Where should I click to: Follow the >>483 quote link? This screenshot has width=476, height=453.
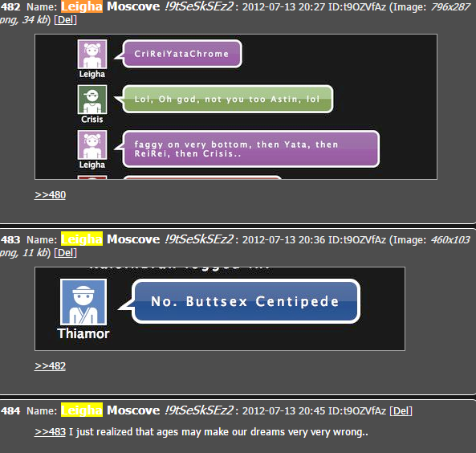pos(50,432)
